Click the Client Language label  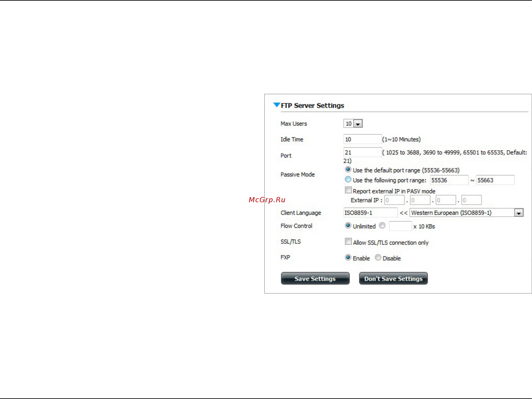(x=301, y=213)
